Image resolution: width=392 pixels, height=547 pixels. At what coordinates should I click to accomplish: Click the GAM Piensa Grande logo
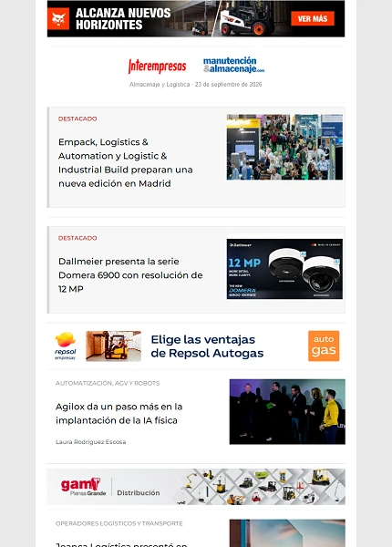pos(83,487)
